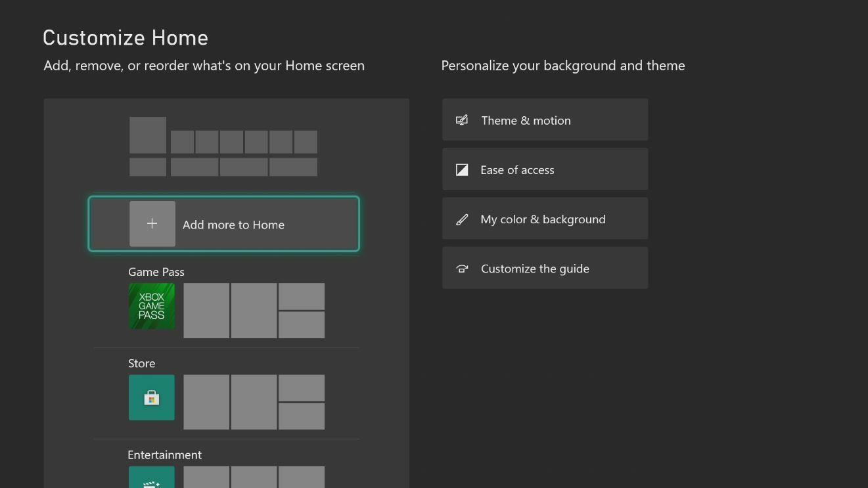This screenshot has width=868, height=488.
Task: Click the Theme & motion monitor icon
Action: click(462, 120)
